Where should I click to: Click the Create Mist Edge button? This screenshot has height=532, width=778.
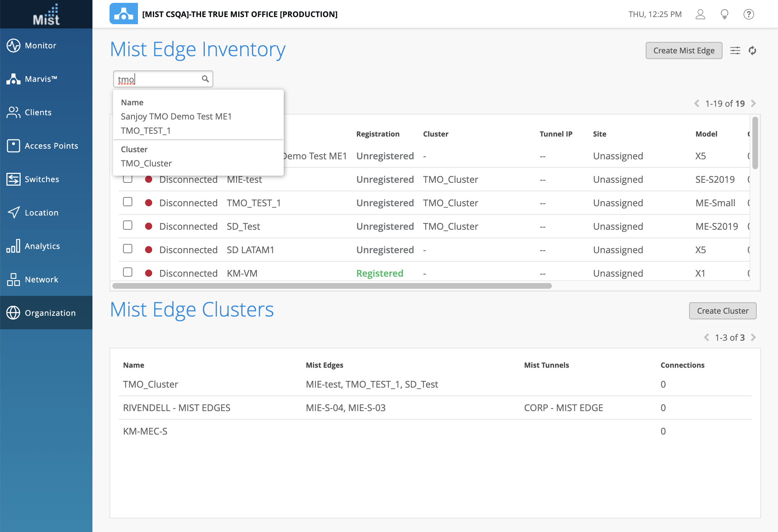click(x=683, y=50)
